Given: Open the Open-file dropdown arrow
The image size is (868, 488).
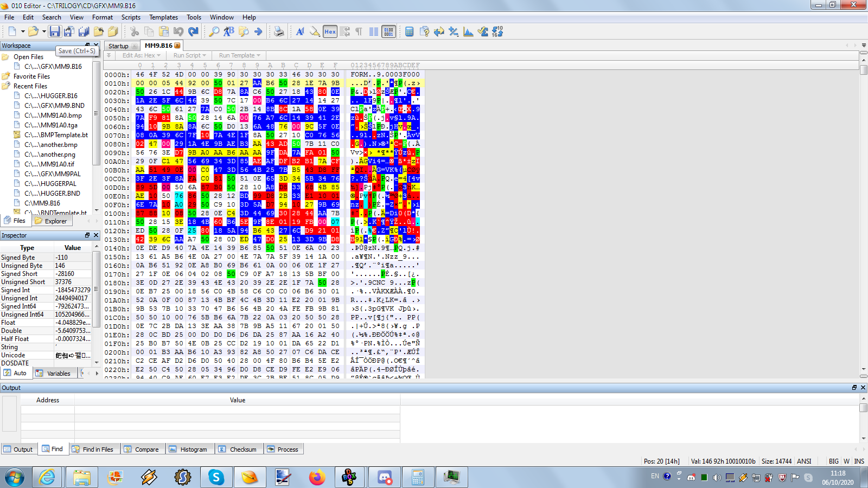Looking at the screenshot, I should tap(44, 31).
